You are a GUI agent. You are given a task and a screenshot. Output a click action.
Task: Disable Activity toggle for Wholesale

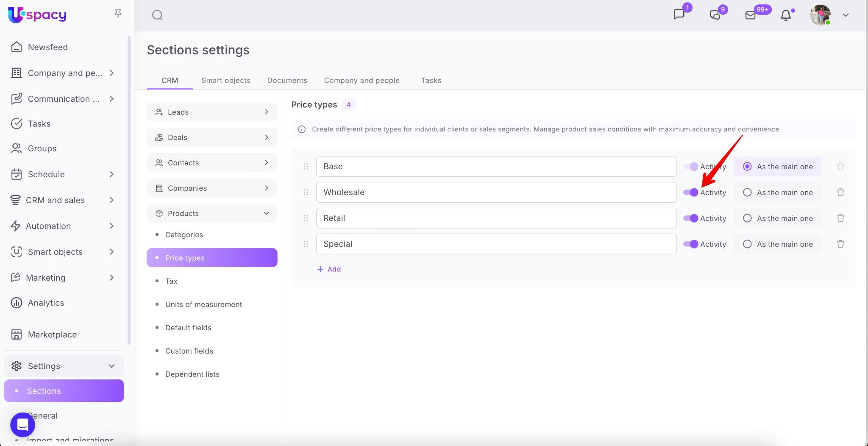coord(691,192)
